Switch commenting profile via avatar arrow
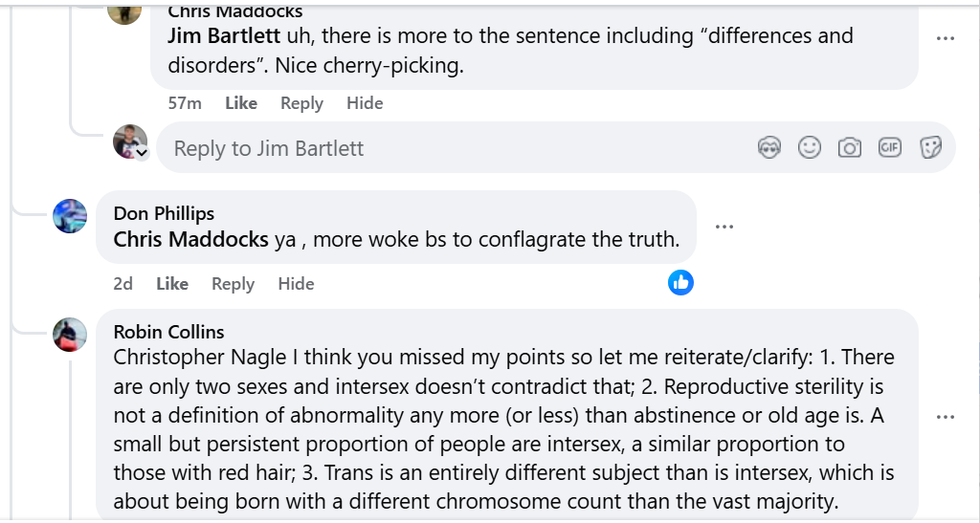Viewport: 980px width, 523px height. coord(142,153)
